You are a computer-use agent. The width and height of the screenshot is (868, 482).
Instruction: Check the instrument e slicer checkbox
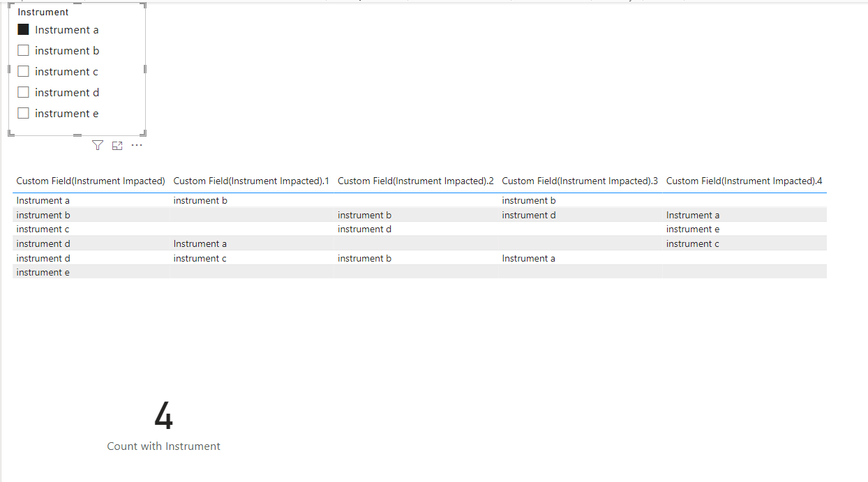coord(23,113)
